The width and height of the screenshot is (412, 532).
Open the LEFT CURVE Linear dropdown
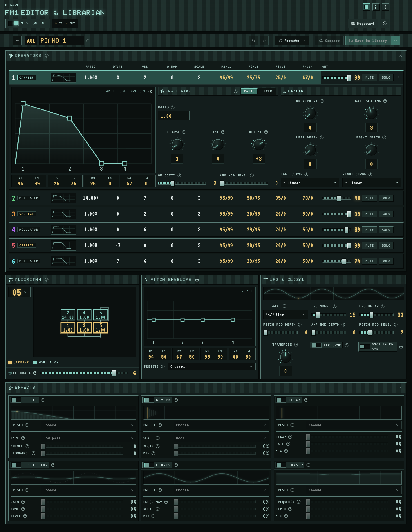point(310,183)
